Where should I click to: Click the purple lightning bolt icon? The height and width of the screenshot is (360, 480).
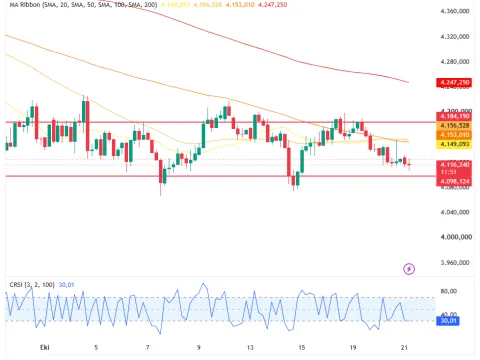pos(409,269)
